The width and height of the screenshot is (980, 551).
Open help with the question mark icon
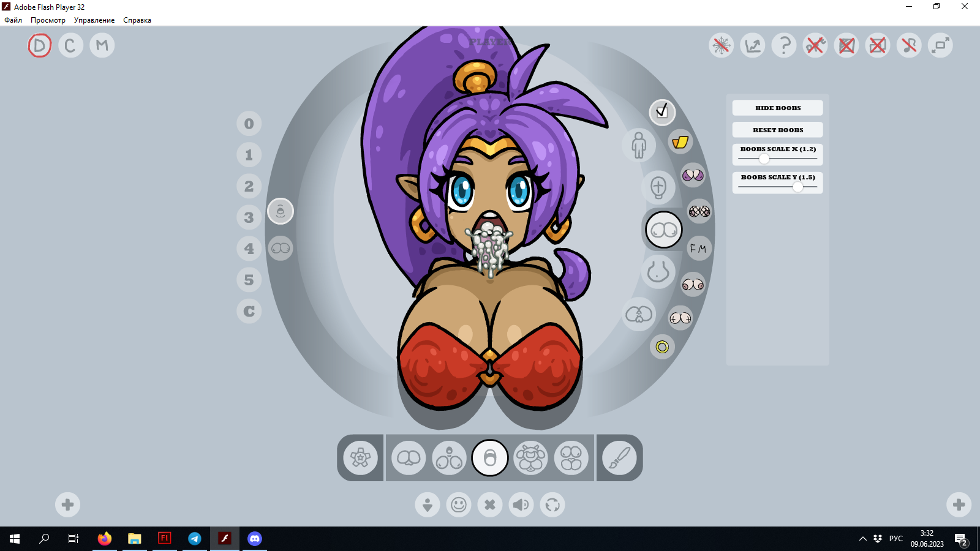click(784, 45)
